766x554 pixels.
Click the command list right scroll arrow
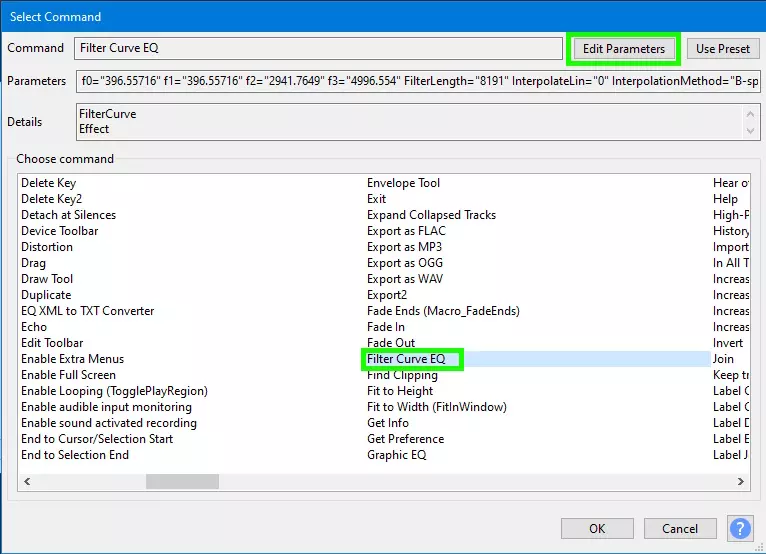click(x=741, y=481)
